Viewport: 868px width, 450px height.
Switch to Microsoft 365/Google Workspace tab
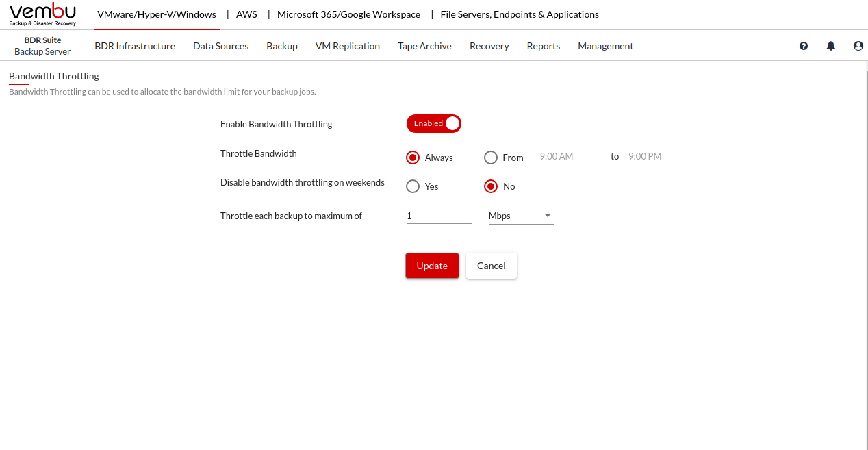[348, 14]
